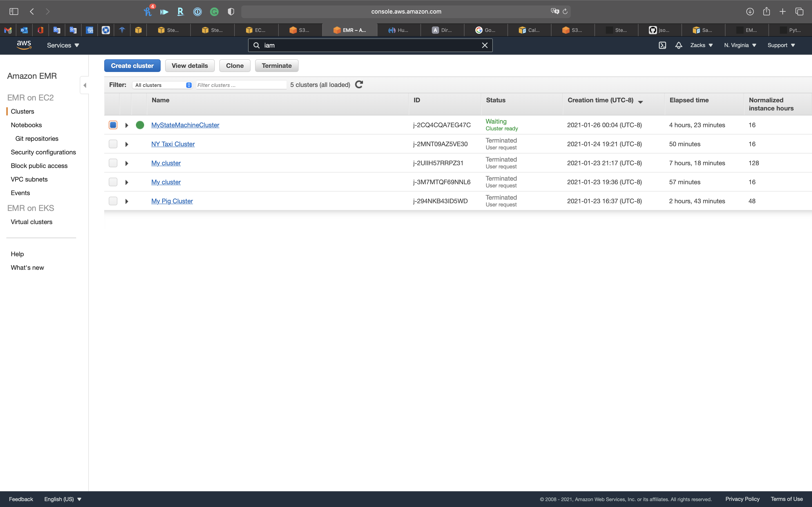Screen dimensions: 812x507
Task: Collapse the Amazon EMR side navigation
Action: point(85,85)
